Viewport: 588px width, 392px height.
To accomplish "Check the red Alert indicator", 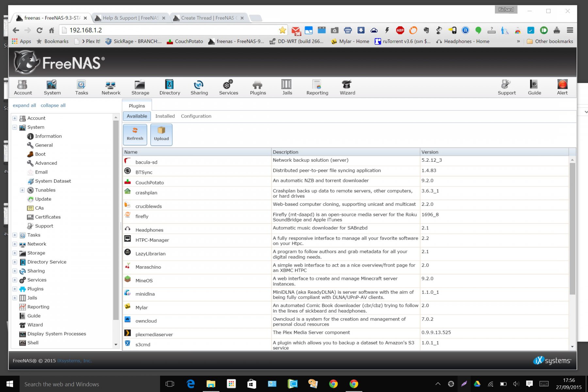I will 562,87.
